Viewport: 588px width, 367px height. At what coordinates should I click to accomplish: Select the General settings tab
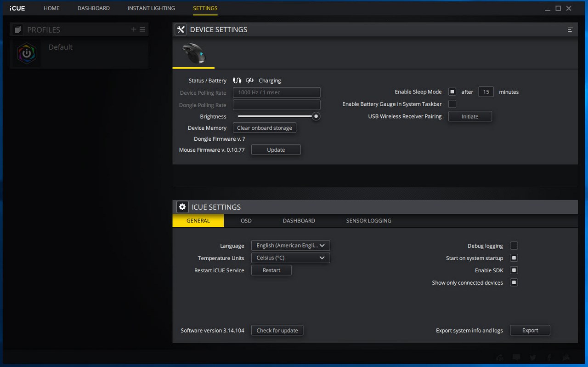click(x=198, y=221)
